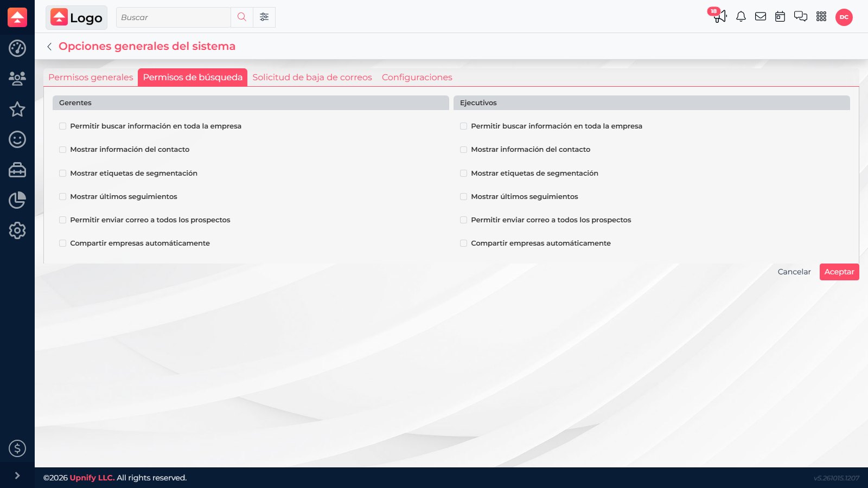Open advanced search filter sliders icon
This screenshot has height=488, width=868.
(x=264, y=17)
